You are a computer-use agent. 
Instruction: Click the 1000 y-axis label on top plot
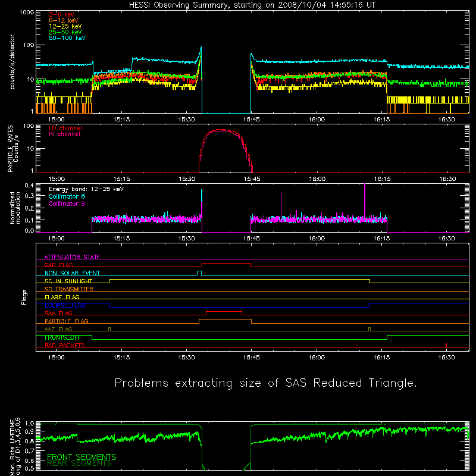(27, 12)
